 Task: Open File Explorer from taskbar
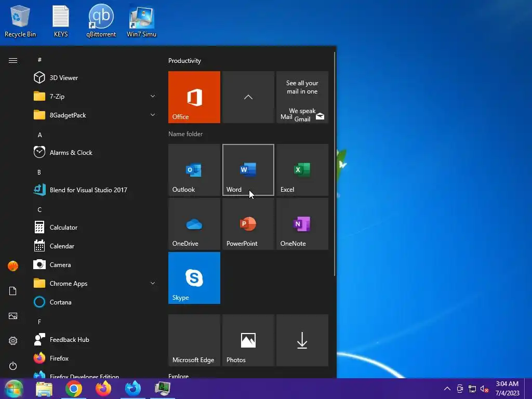44,389
